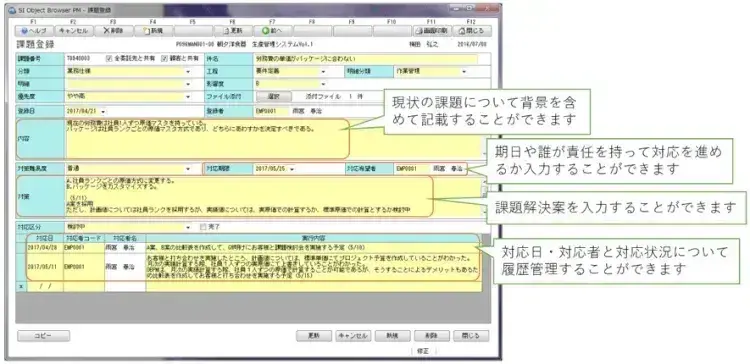
Task: Open the 優先度 dropdown
Action: (x=188, y=97)
